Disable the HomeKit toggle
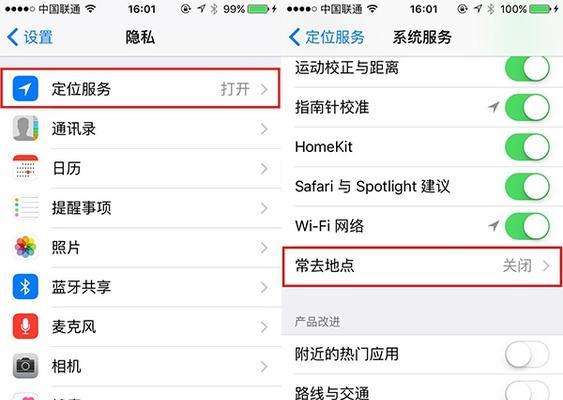This screenshot has width=563, height=400. pos(527,147)
